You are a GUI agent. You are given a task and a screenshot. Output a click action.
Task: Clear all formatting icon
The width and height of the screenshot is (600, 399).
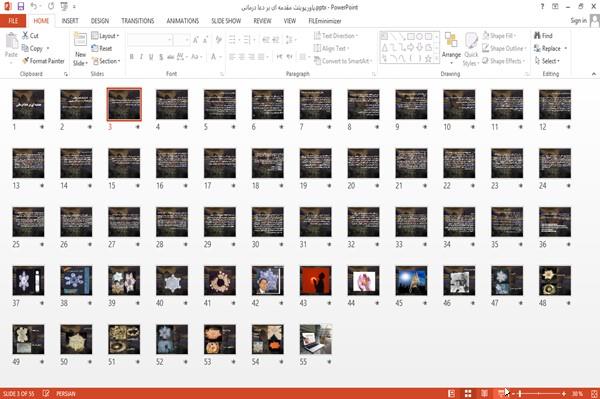pyautogui.click(x=218, y=40)
